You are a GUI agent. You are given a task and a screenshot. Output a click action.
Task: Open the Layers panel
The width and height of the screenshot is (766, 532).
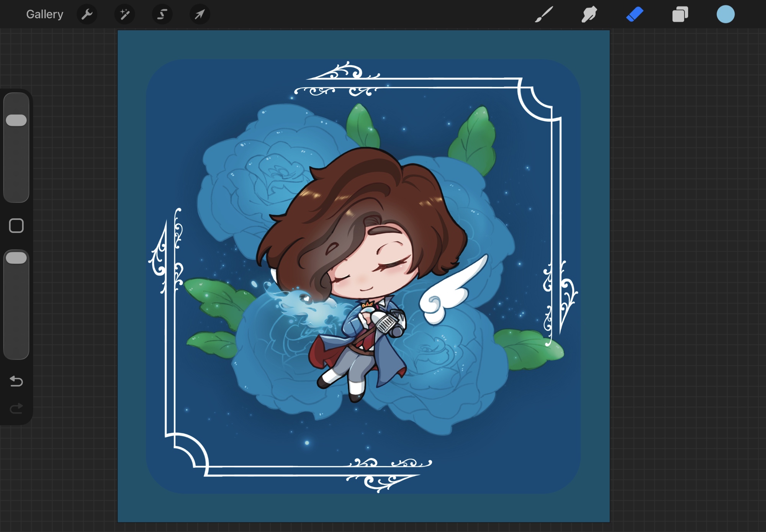point(680,15)
